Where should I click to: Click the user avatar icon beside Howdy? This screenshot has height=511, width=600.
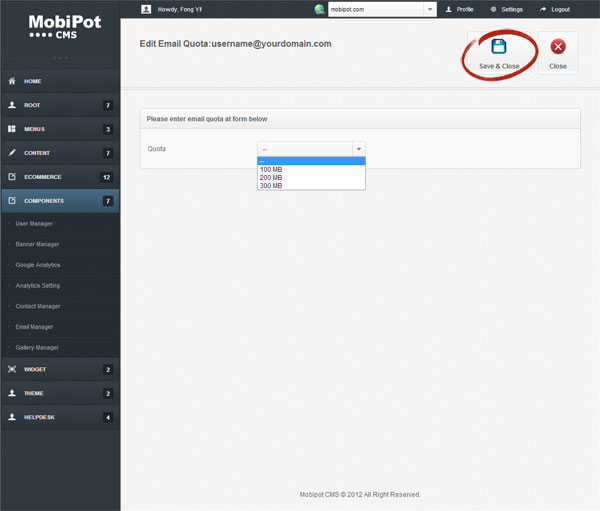pyautogui.click(x=146, y=9)
